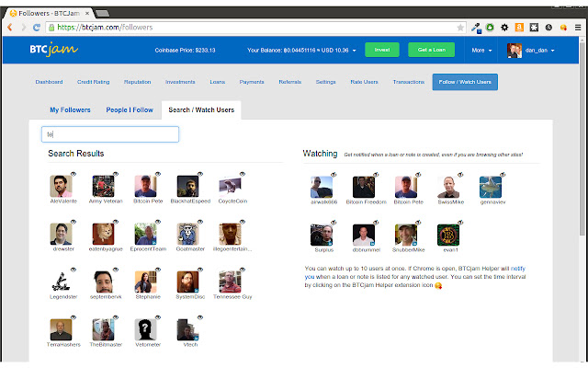The image size is (588, 368).
Task: Switch to the My Followers tab
Action: pos(70,110)
